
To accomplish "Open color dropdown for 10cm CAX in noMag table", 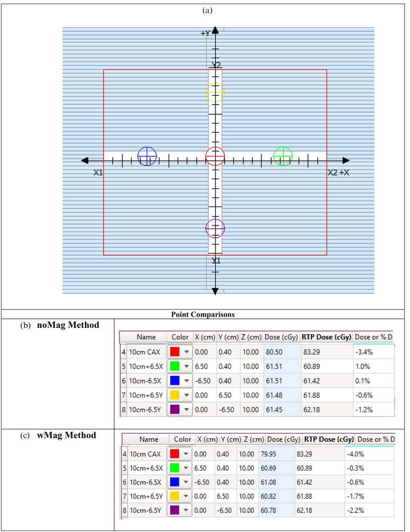I will click(186, 353).
